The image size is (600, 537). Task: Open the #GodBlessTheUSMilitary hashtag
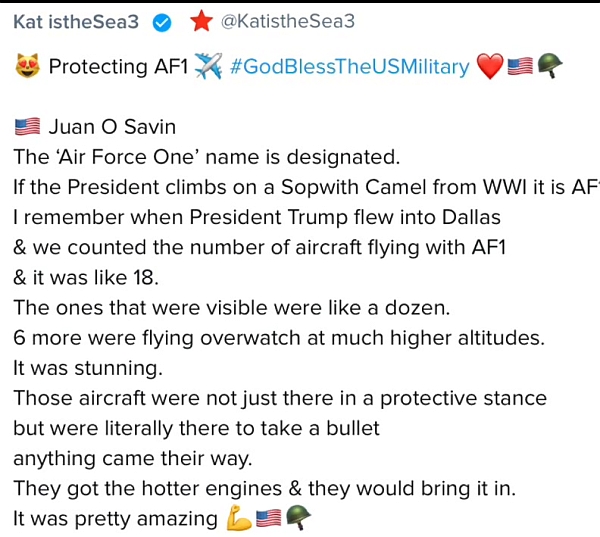(x=349, y=67)
